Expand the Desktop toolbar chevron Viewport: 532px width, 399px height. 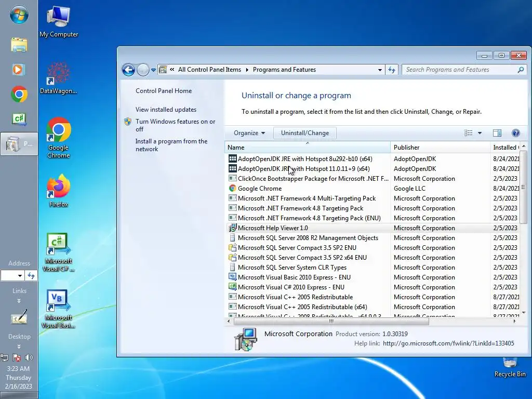pos(19,347)
